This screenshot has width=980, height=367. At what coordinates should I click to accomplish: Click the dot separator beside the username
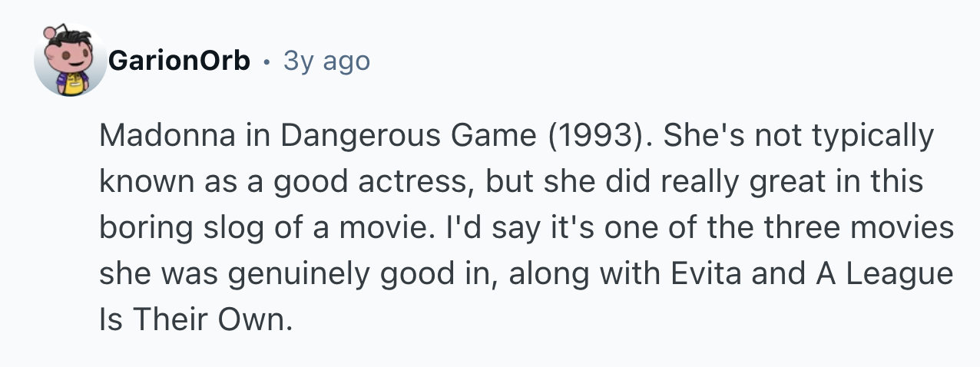pos(267,61)
